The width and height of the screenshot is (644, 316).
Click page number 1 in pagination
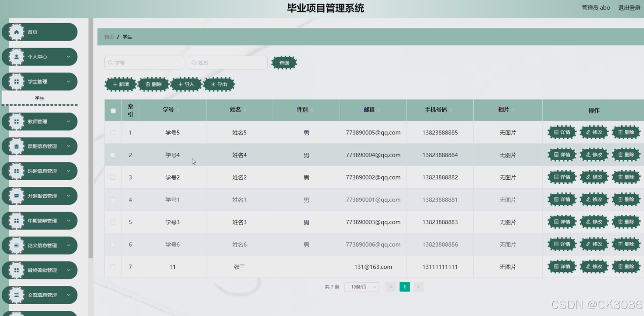405,287
